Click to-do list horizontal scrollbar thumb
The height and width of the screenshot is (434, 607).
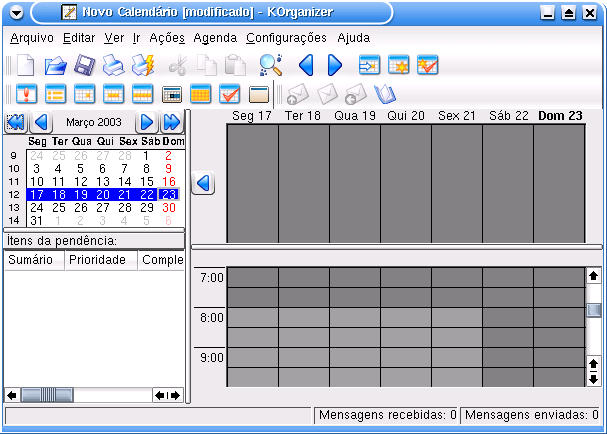coord(47,395)
